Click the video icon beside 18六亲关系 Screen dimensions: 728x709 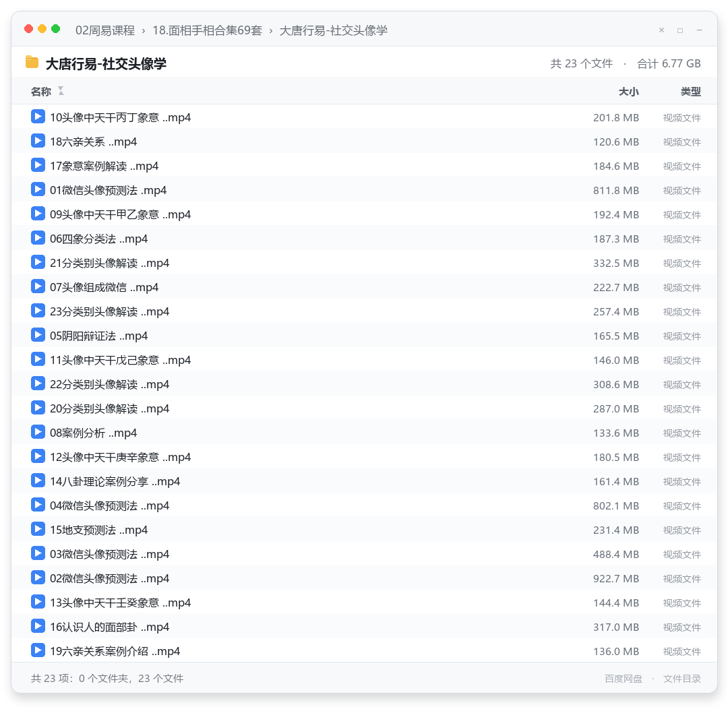[x=38, y=141]
